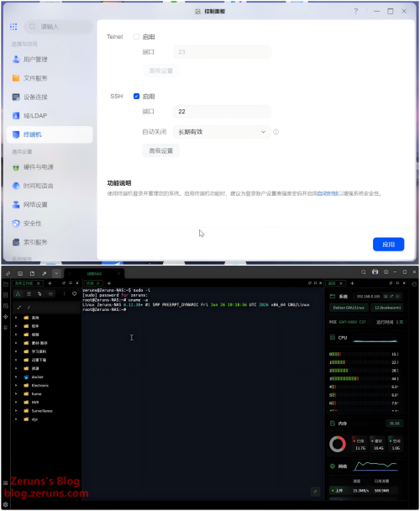Click the control panel search box

(58, 27)
